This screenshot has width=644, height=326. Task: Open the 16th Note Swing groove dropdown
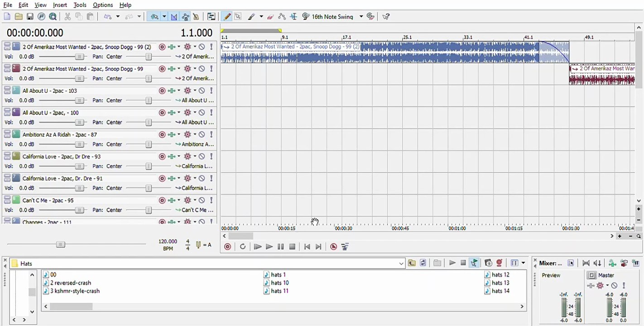pos(361,17)
